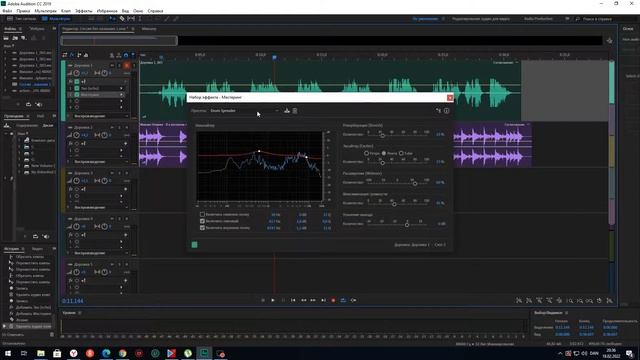Toggle the metronome above track headers
The image size is (640, 360).
(111, 55)
